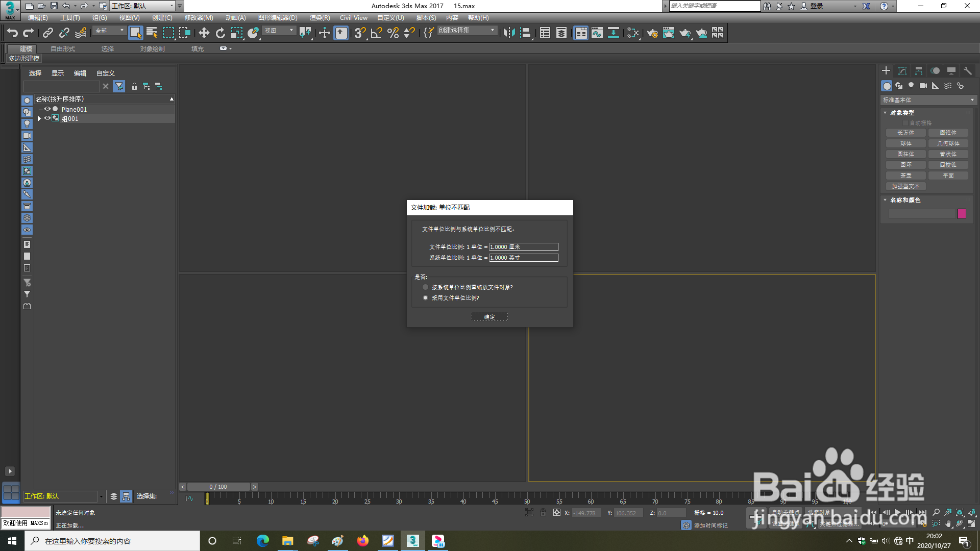The height and width of the screenshot is (551, 980).
Task: Select adopt the file's unit scale option
Action: [425, 298]
